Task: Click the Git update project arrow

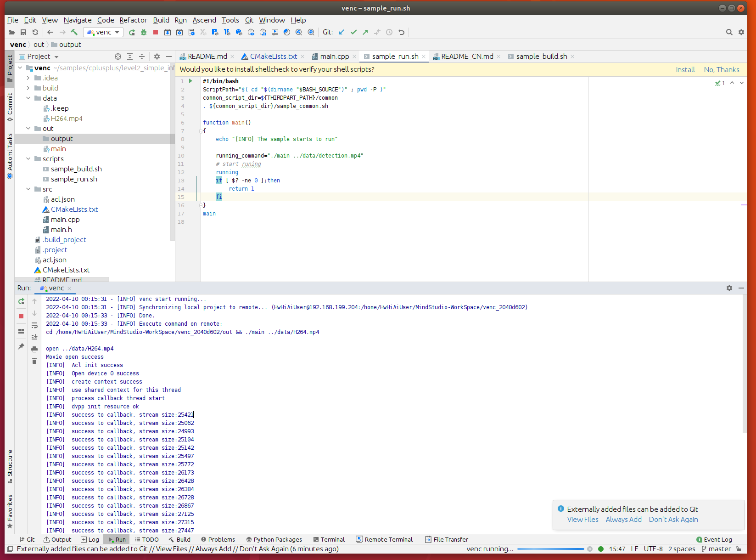Action: click(x=342, y=32)
